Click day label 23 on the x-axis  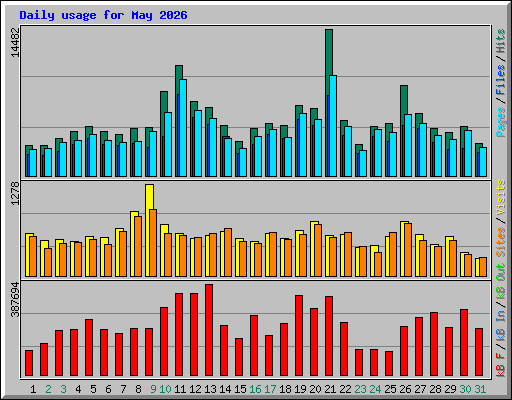pyautogui.click(x=360, y=389)
